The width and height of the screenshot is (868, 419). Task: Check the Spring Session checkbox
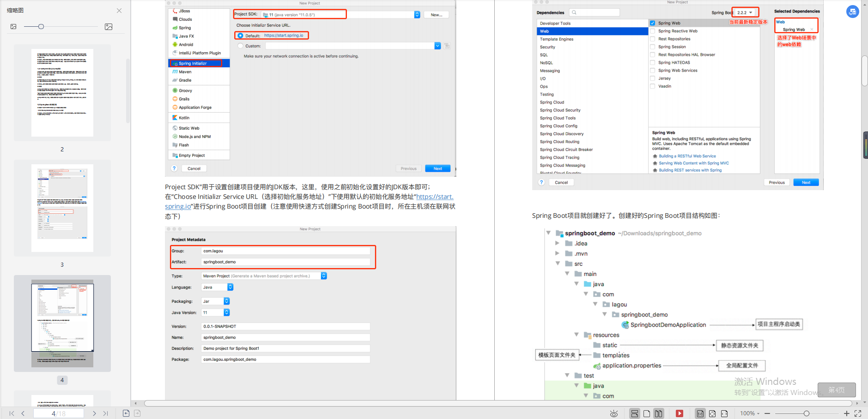pos(652,47)
